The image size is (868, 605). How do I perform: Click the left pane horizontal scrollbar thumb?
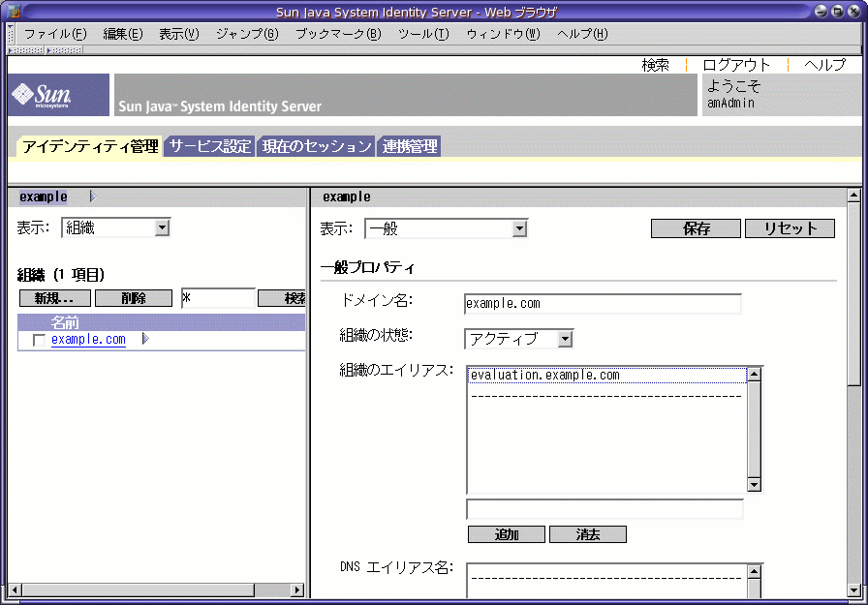[x=138, y=590]
